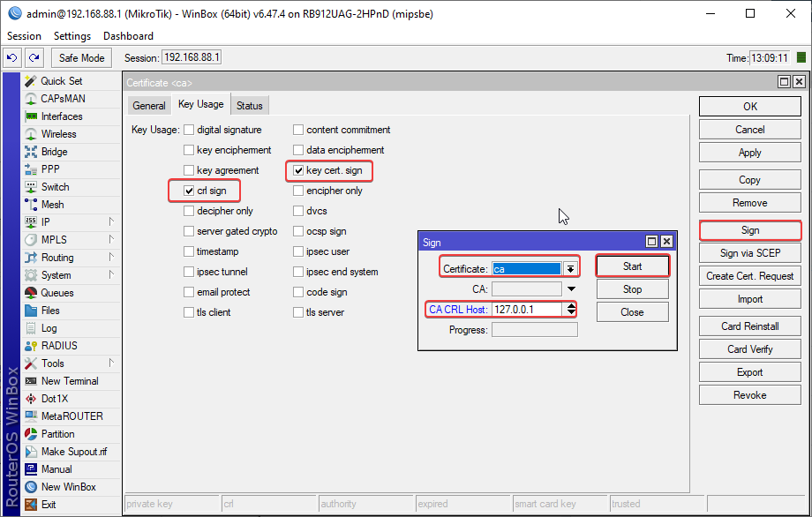Open PPP sidebar icon
This screenshot has width=812, height=517.
pyautogui.click(x=31, y=169)
